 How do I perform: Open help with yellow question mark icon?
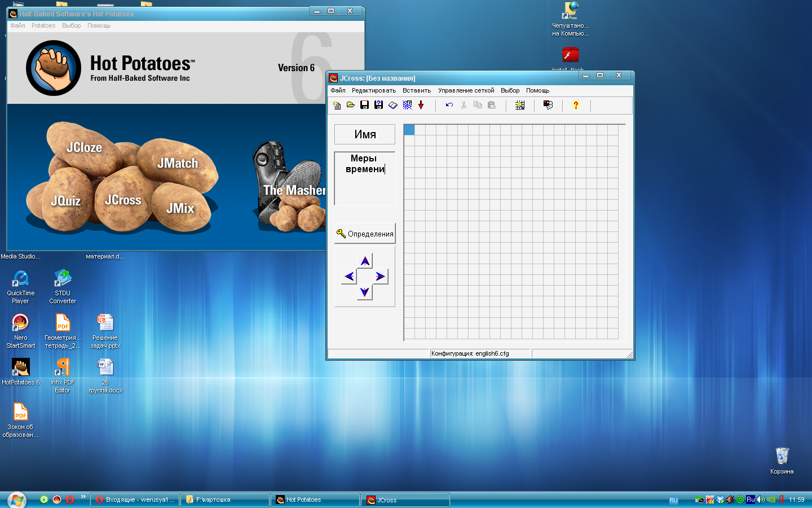[x=576, y=105]
